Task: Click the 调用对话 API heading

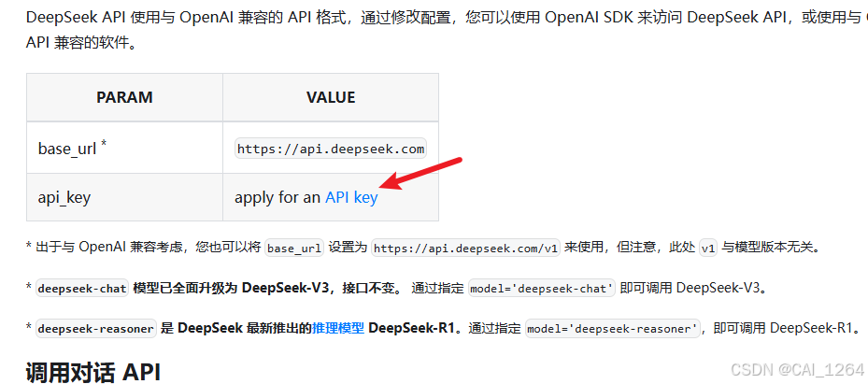Action: pos(93,371)
